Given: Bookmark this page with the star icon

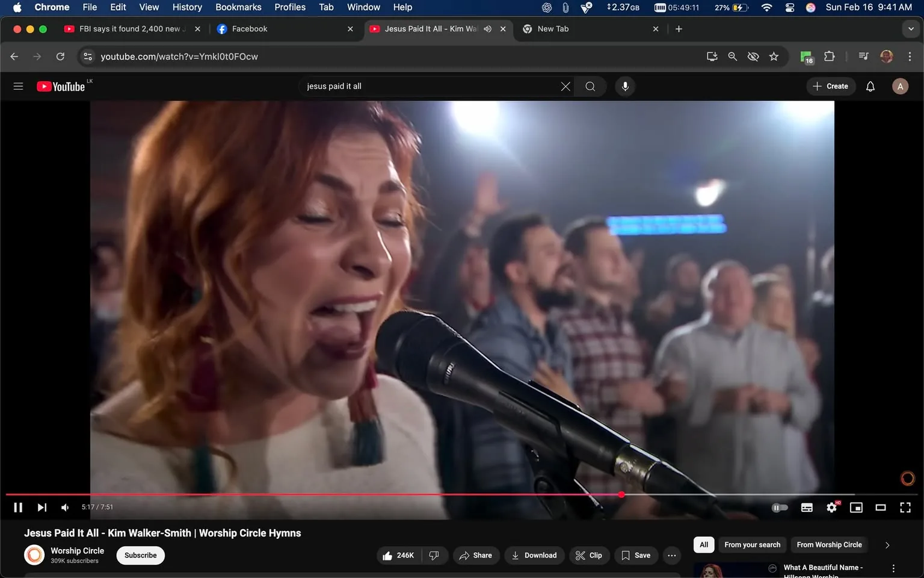Looking at the screenshot, I should pos(774,56).
